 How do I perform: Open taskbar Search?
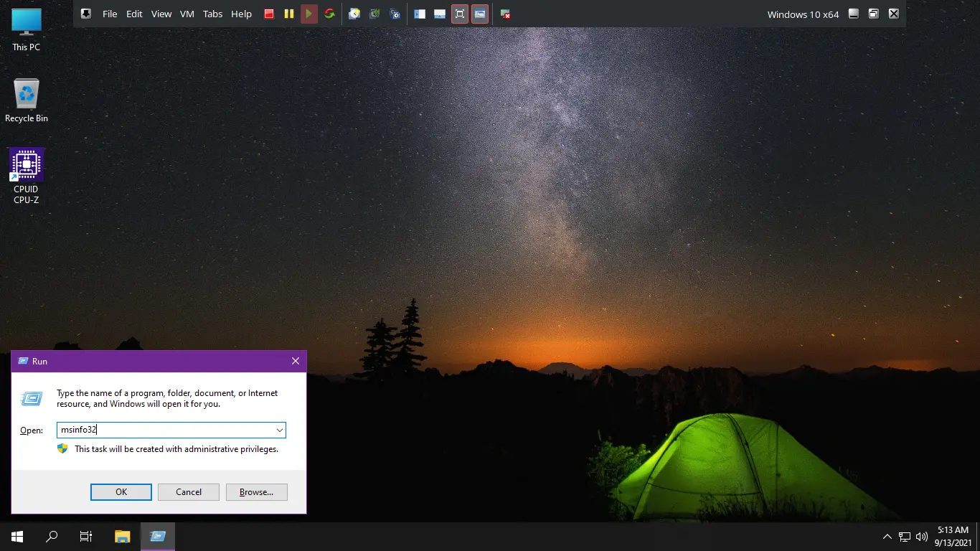(52, 537)
